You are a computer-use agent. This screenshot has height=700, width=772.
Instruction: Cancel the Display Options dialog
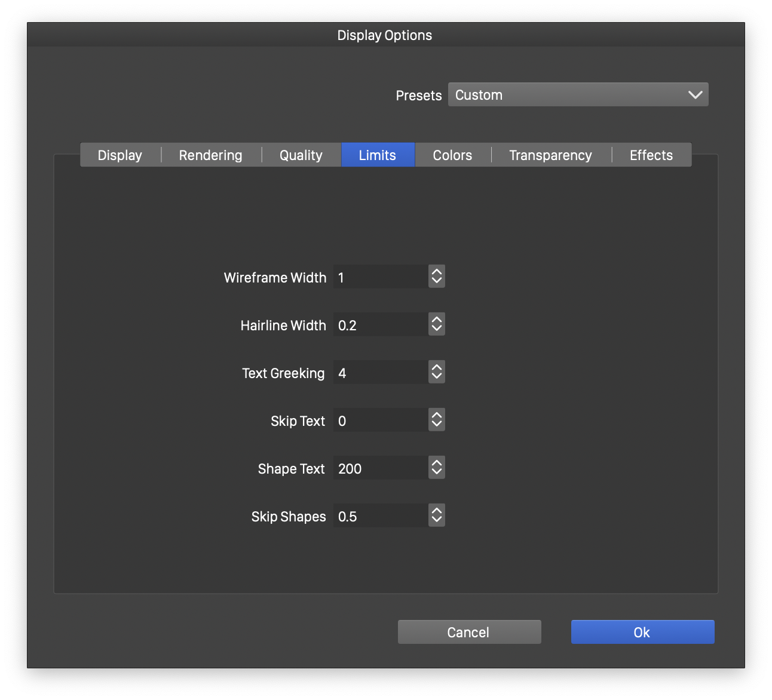click(x=469, y=632)
